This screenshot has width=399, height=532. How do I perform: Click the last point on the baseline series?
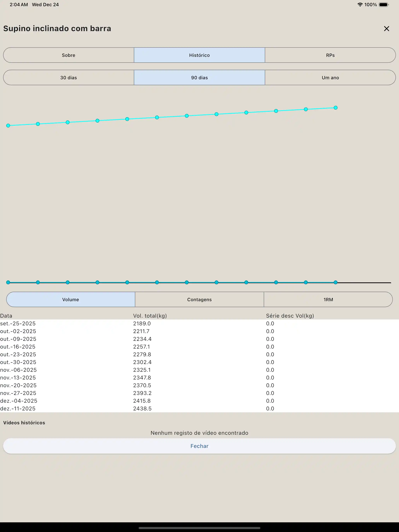coord(336,282)
